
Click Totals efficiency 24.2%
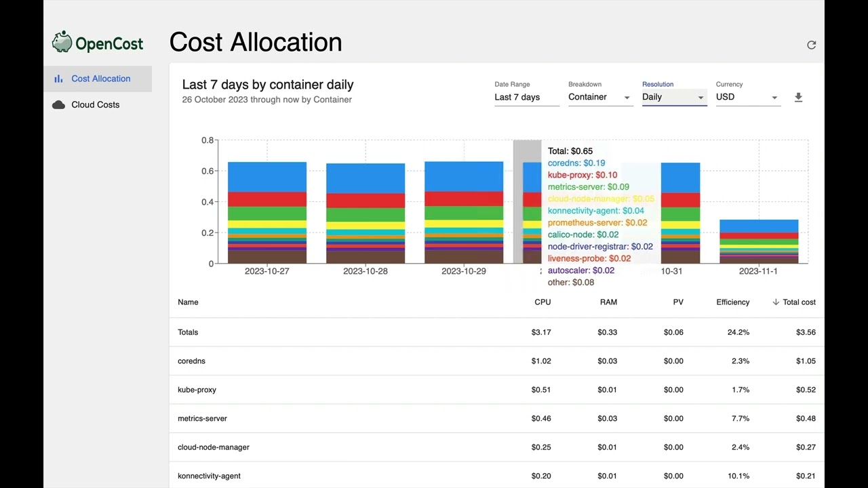point(738,332)
